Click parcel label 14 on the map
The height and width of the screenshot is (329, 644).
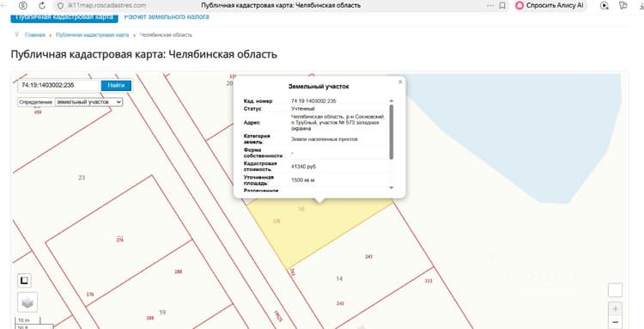coord(339,279)
